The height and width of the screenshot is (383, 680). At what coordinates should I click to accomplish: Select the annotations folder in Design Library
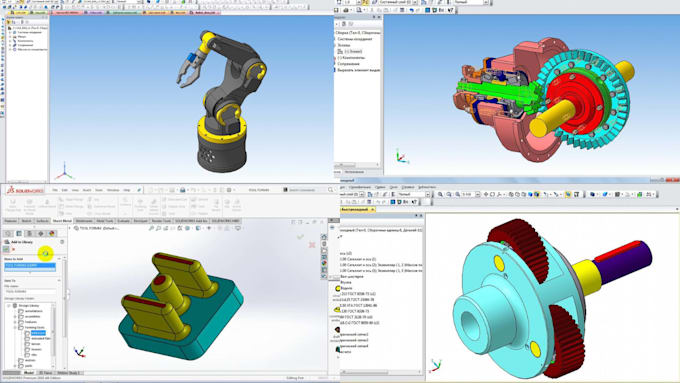pyautogui.click(x=33, y=311)
